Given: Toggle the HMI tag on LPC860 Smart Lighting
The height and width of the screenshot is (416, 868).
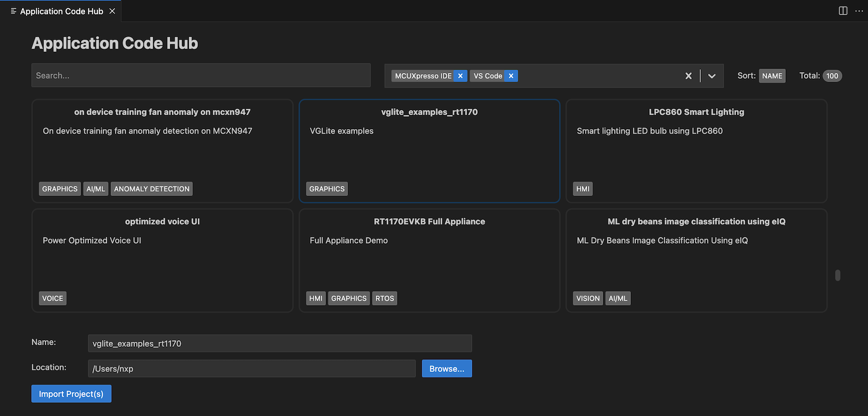Looking at the screenshot, I should point(582,189).
